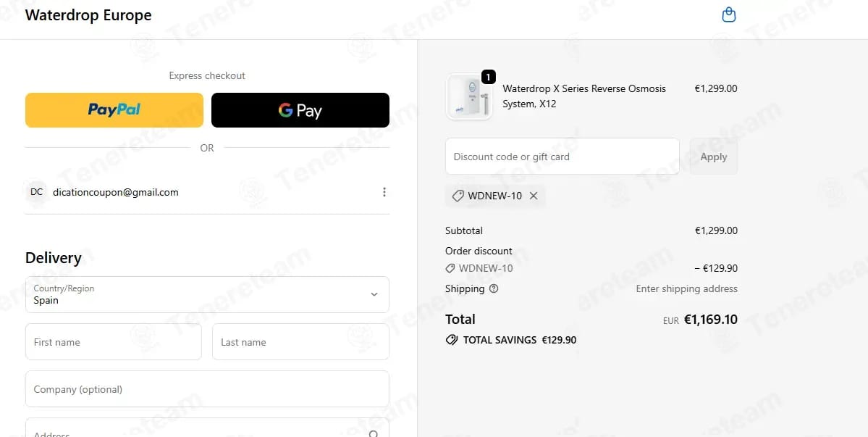868x437 pixels.
Task: Open the account options three-dot menu
Action: tap(384, 192)
